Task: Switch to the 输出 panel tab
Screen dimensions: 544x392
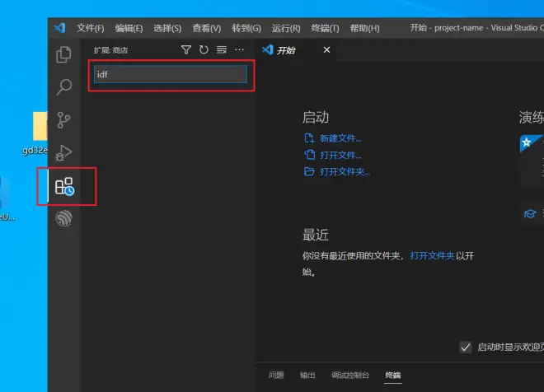Action: coord(307,375)
